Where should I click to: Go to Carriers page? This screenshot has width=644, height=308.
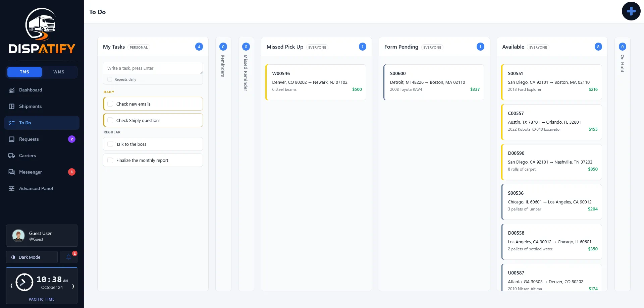click(x=42, y=156)
